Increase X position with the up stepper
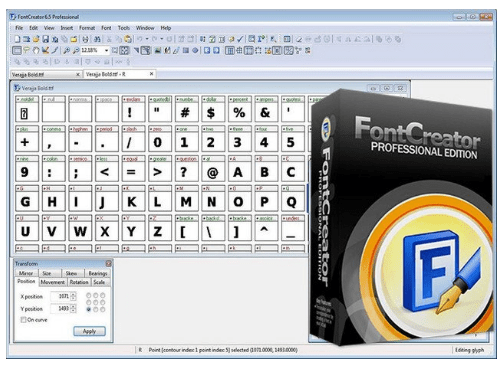Screen dimensions: 504x365 pyautogui.click(x=73, y=294)
